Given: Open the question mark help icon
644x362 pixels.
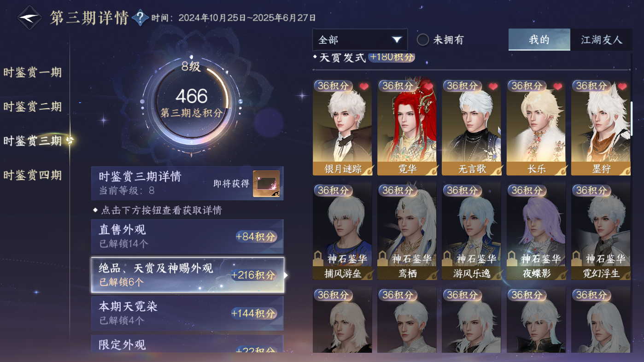Looking at the screenshot, I should pyautogui.click(x=140, y=18).
